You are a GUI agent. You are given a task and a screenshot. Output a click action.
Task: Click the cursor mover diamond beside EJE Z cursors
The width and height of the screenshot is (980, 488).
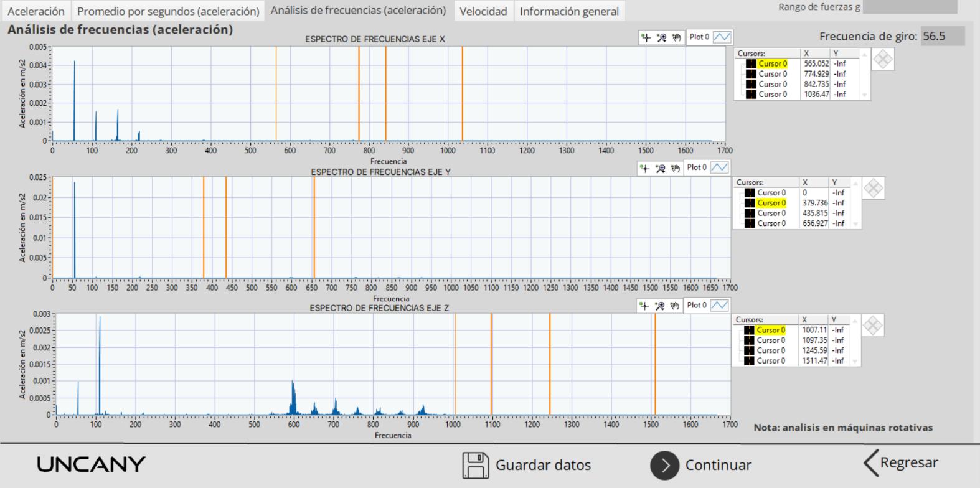872,326
